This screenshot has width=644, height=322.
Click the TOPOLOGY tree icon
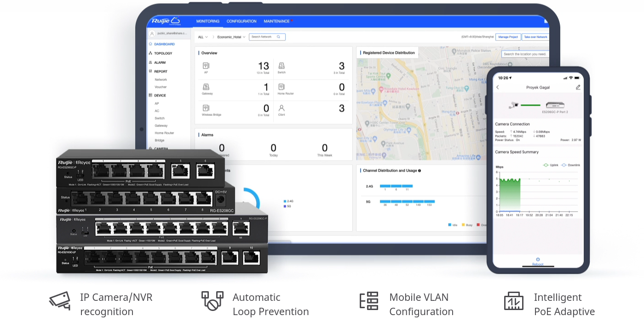pos(150,53)
